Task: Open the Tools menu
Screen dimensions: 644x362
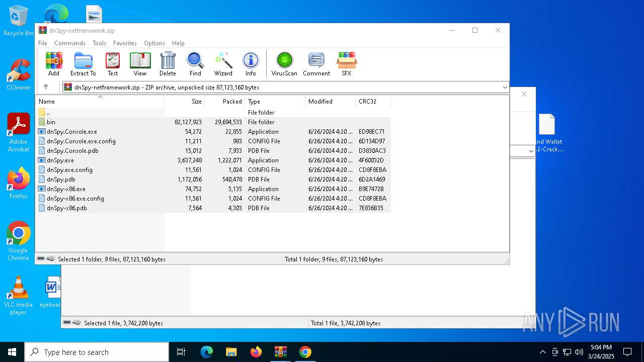Action: (99, 43)
